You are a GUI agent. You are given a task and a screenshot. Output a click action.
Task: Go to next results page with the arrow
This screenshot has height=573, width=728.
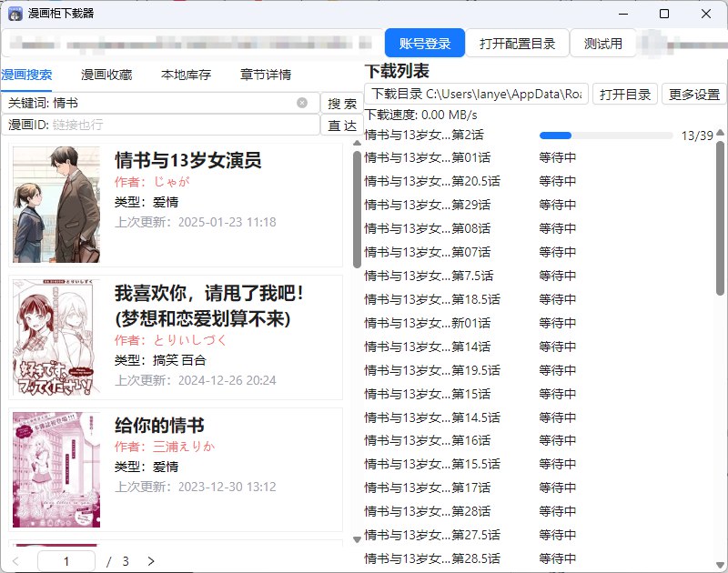click(x=151, y=562)
